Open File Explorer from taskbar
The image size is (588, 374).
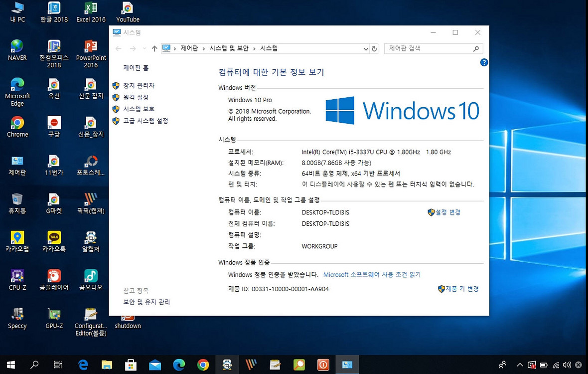107,364
